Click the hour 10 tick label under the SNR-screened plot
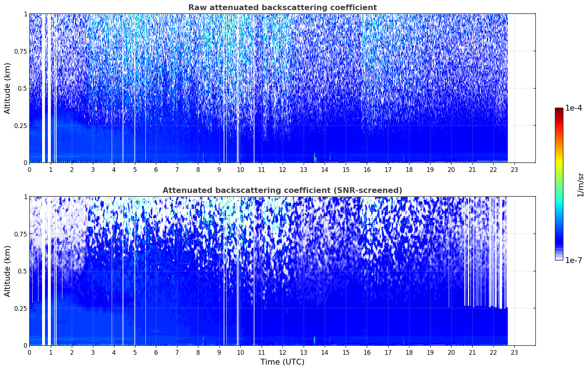Screen dimensions: 588x370 [x=240, y=353]
